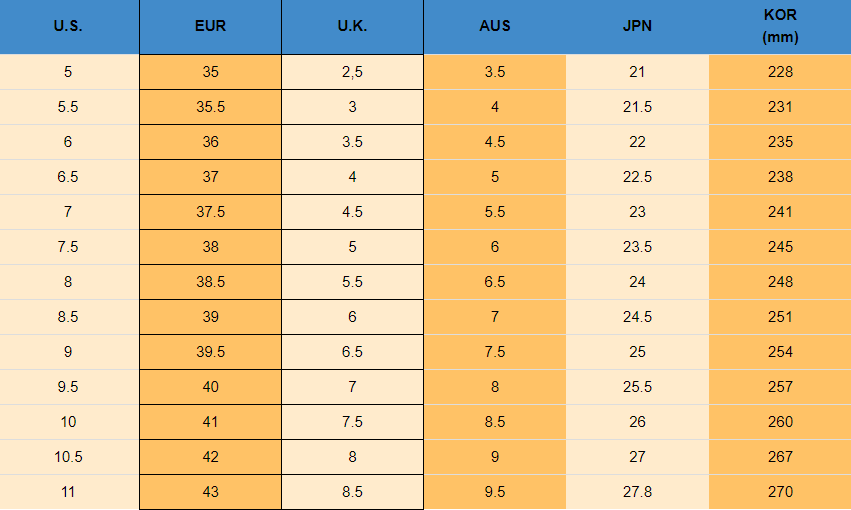Click the EUR column header
The height and width of the screenshot is (510, 851).
pyautogui.click(x=210, y=26)
